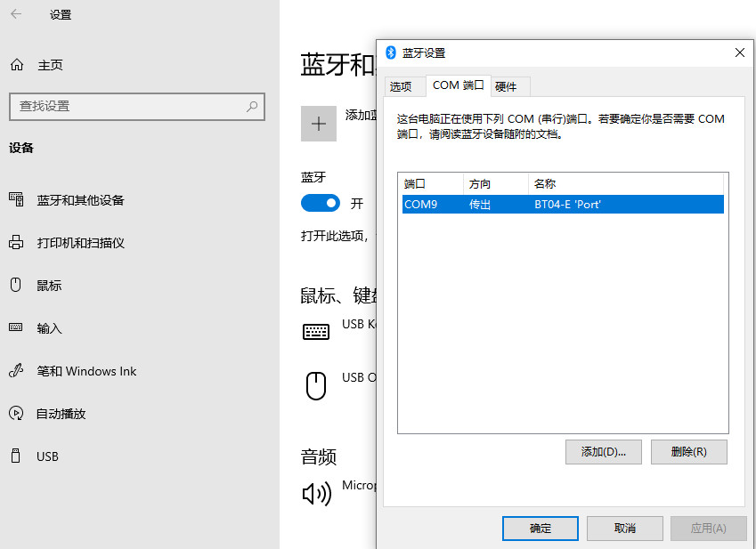Click the plus add-device button
The height and width of the screenshot is (549, 756).
point(319,124)
